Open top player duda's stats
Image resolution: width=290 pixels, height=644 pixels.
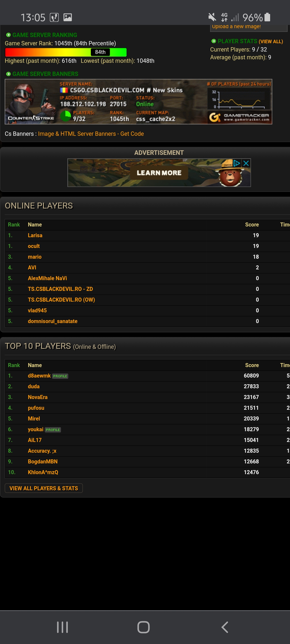[x=34, y=386]
